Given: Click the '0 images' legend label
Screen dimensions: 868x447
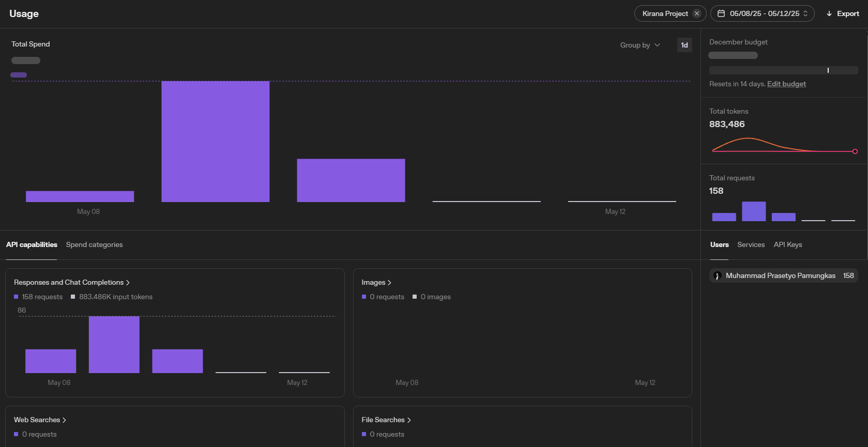Looking at the screenshot, I should click(436, 297).
